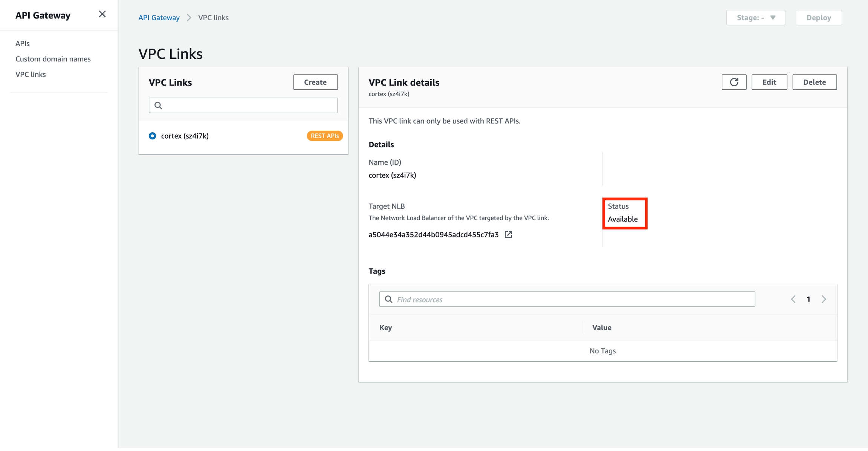This screenshot has width=868, height=451.
Task: Click the REST APIs badge on cortex
Action: click(x=324, y=136)
